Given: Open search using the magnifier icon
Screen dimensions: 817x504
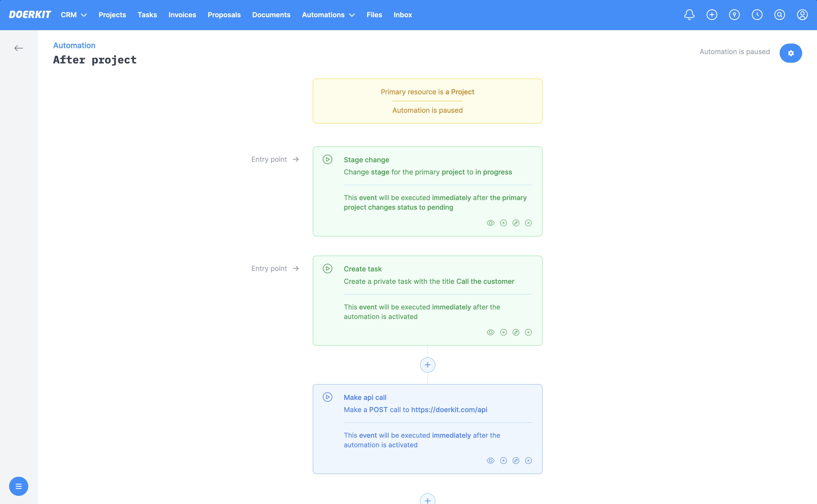Looking at the screenshot, I should (780, 15).
